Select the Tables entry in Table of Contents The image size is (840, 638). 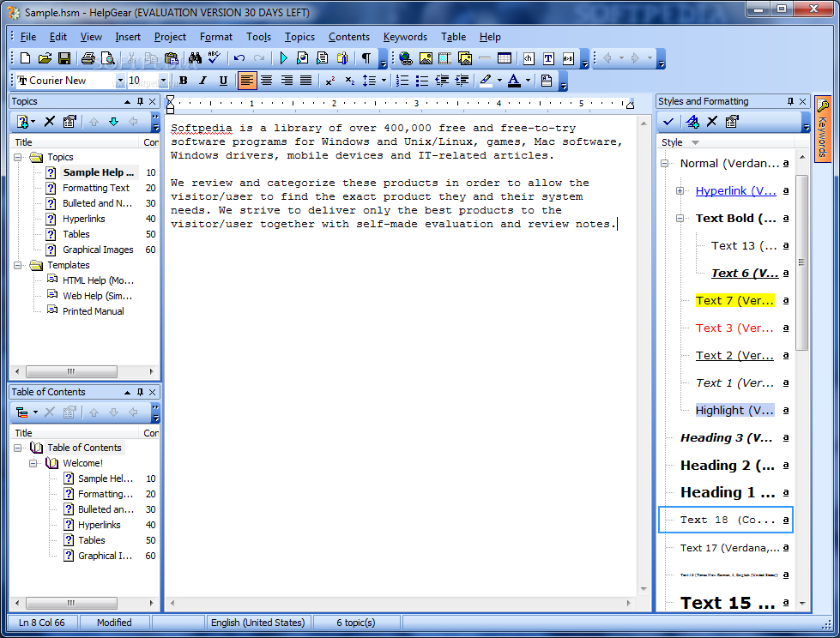tap(92, 540)
